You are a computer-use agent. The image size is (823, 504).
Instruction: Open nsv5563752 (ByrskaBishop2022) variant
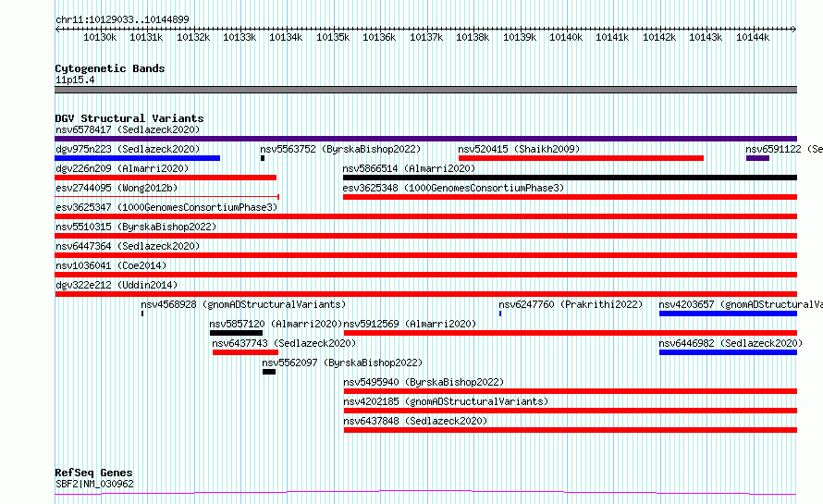340,149
